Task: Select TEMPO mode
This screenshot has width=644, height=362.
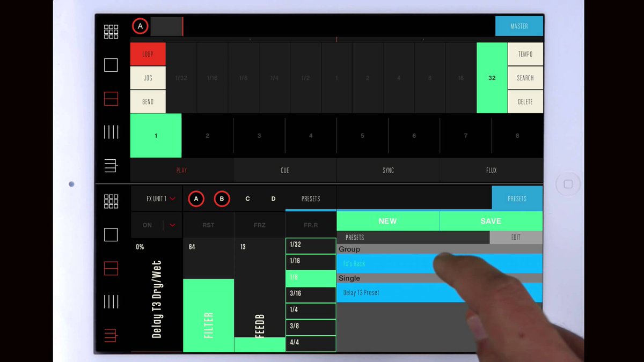Action: [525, 54]
